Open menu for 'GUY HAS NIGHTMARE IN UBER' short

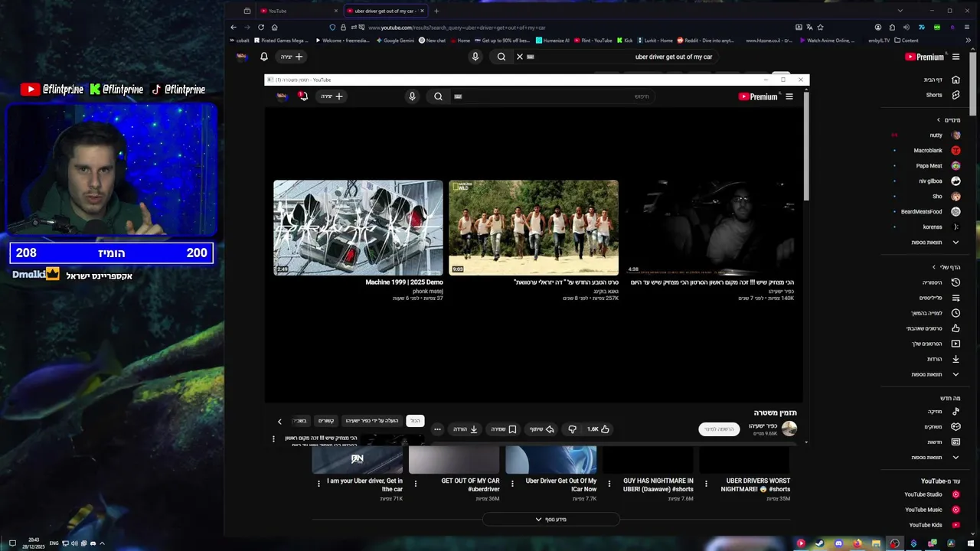(609, 484)
